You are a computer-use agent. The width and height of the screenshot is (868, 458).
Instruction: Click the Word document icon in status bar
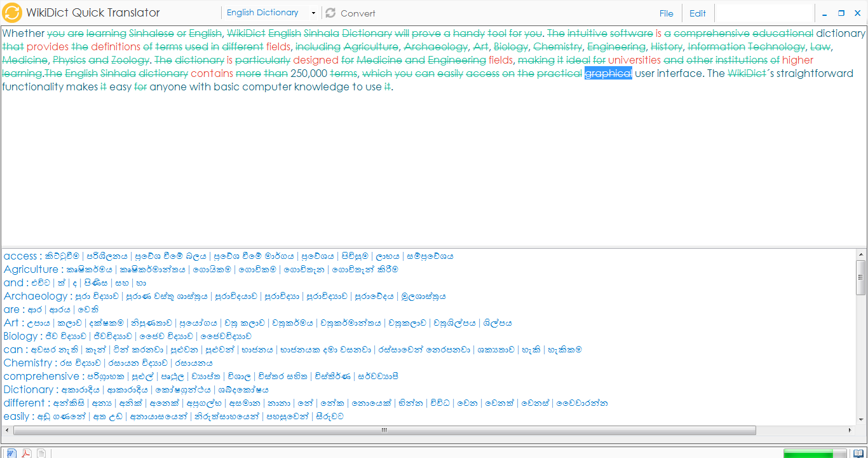coord(11,453)
